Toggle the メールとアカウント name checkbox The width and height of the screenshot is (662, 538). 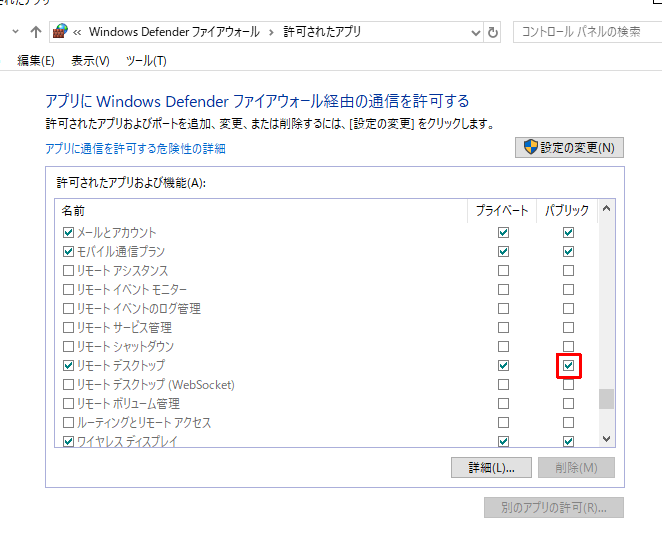coord(68,233)
